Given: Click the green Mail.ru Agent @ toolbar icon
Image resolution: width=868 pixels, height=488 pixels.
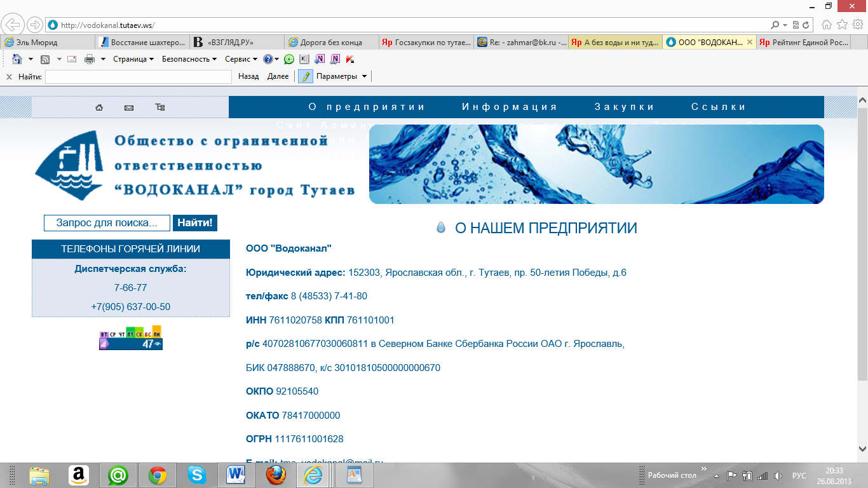Looking at the screenshot, I should (x=289, y=59).
